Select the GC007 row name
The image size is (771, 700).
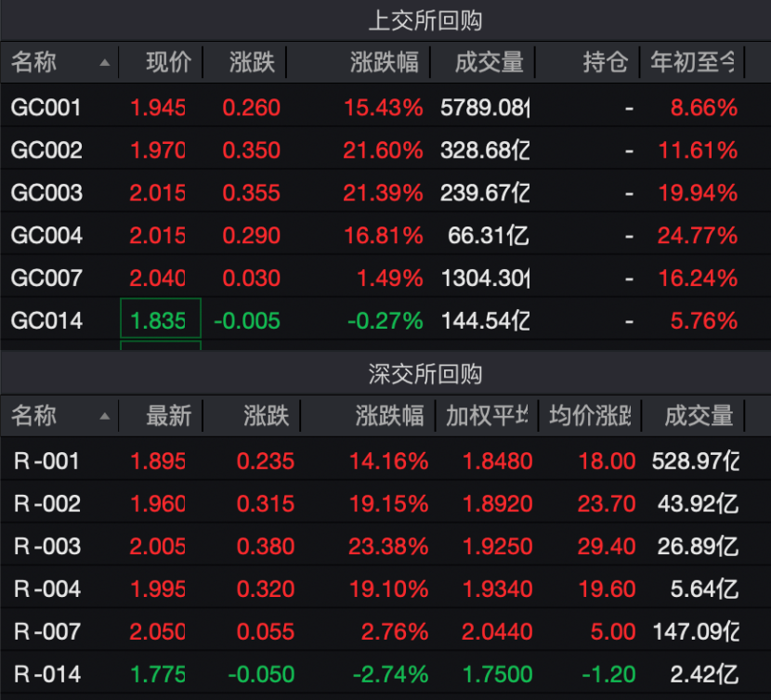tap(46, 279)
